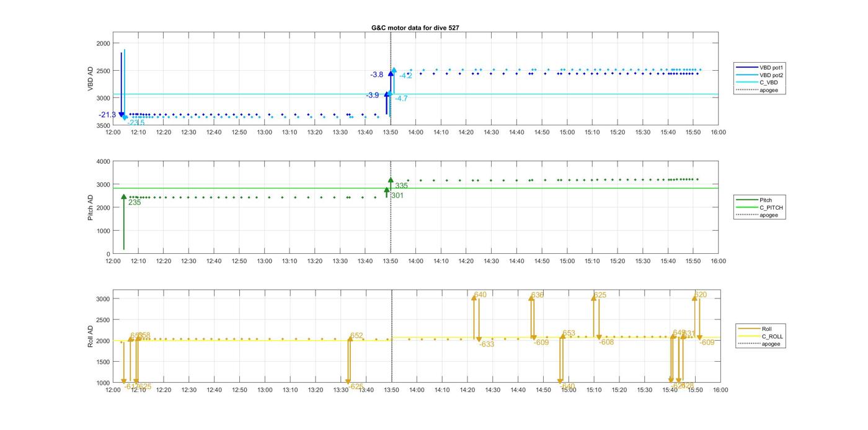Click the '-3.9' data label in VBD plot
The image size is (868, 430).
372,96
